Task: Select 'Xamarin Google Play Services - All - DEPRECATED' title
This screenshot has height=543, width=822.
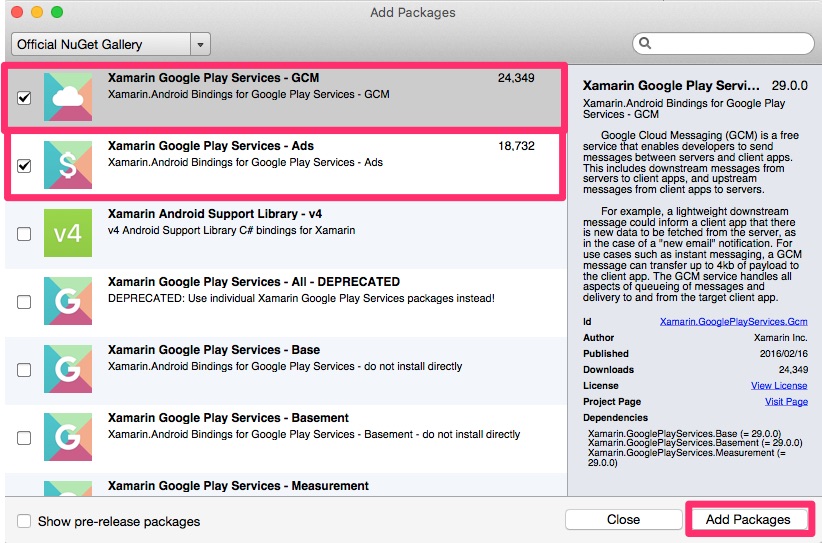Action: (254, 281)
